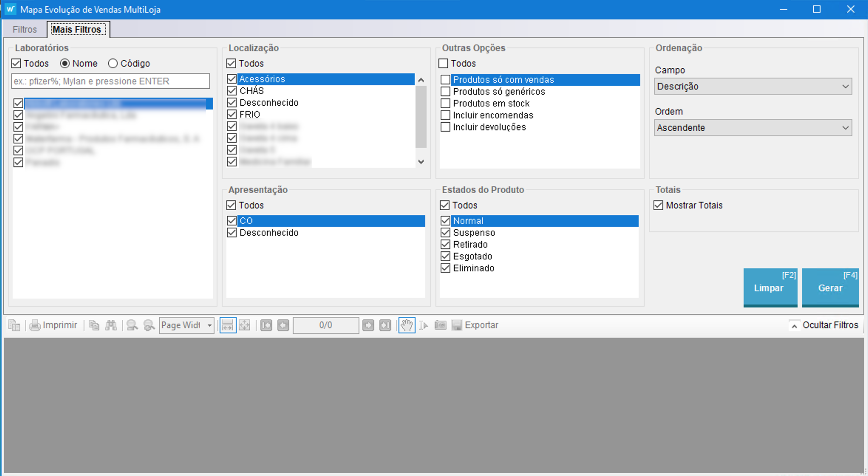This screenshot has height=476, width=868.
Task: Click the binoculars find icon
Action: click(x=111, y=325)
